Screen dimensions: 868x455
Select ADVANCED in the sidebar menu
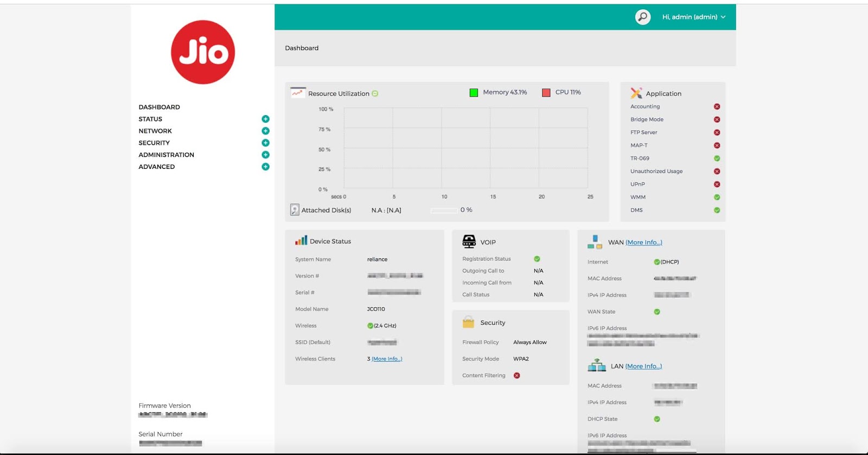click(x=156, y=167)
